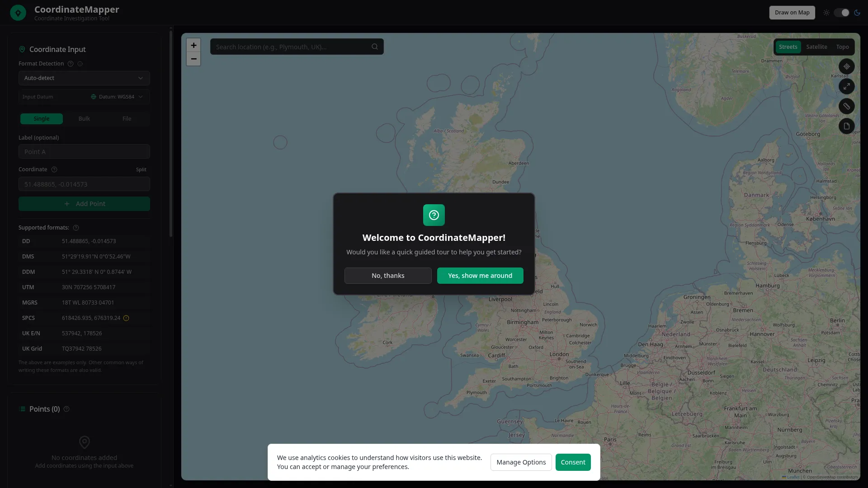This screenshot has height=488, width=868.
Task: Click the help icon next to Coordinate label
Action: (x=54, y=169)
